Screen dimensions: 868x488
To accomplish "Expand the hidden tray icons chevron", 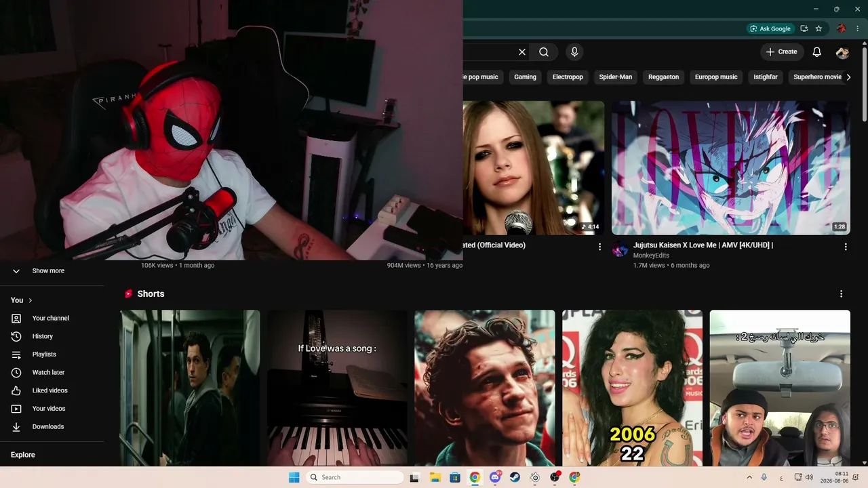I will click(749, 477).
